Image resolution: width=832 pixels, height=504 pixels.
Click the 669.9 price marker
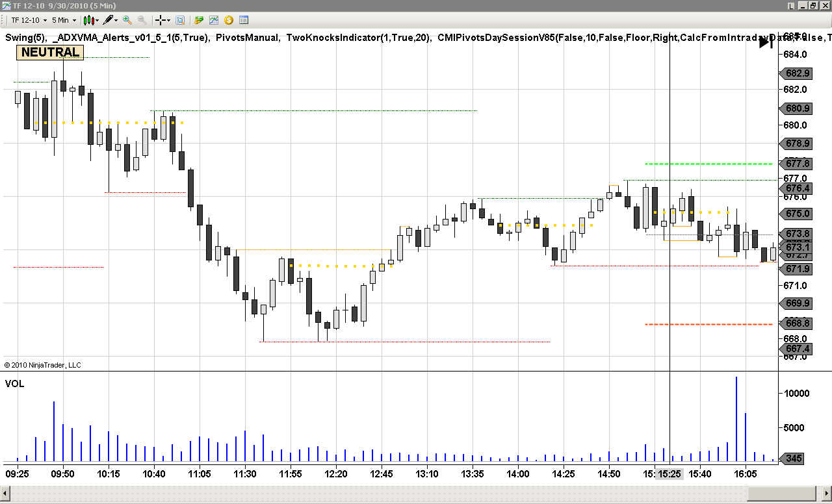pyautogui.click(x=797, y=303)
